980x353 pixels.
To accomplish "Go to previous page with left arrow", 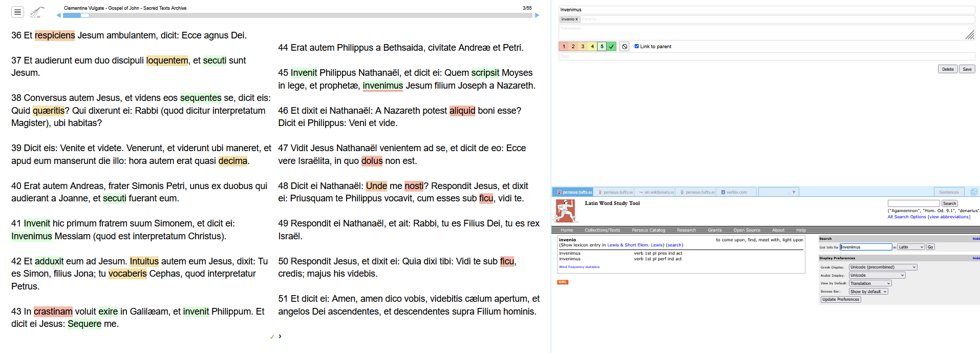I will (x=58, y=15).
